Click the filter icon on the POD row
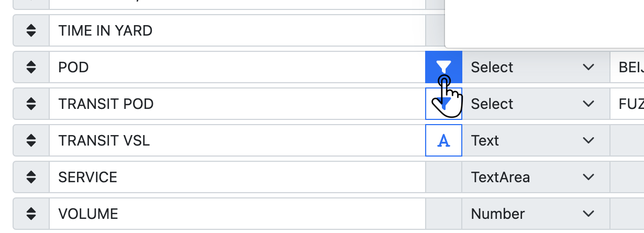Screen dimensions: 644x233 coord(443,67)
